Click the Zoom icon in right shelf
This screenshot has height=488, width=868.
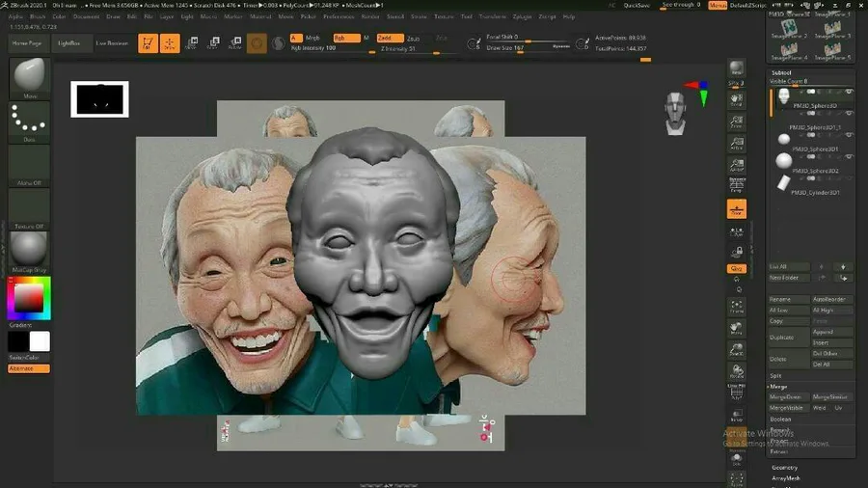[x=737, y=122]
